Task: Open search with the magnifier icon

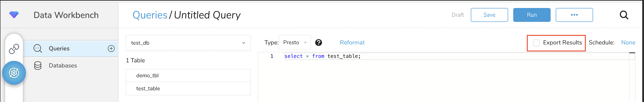Action: [624, 15]
